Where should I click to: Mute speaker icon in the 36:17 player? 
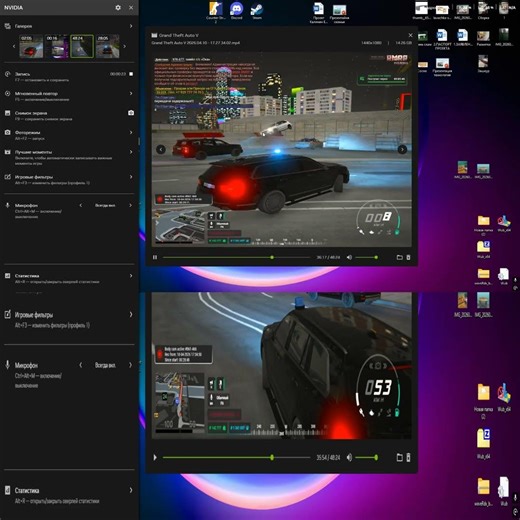[x=349, y=257]
